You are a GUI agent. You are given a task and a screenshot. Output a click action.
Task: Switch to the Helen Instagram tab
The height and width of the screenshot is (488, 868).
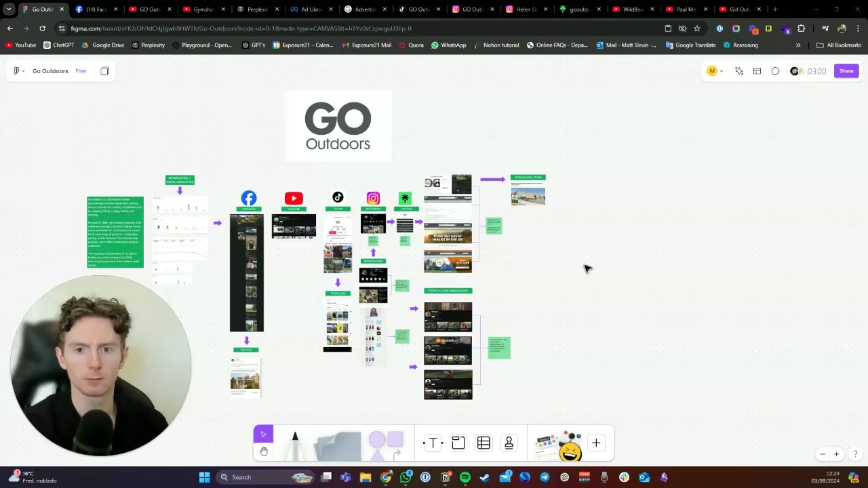click(526, 9)
